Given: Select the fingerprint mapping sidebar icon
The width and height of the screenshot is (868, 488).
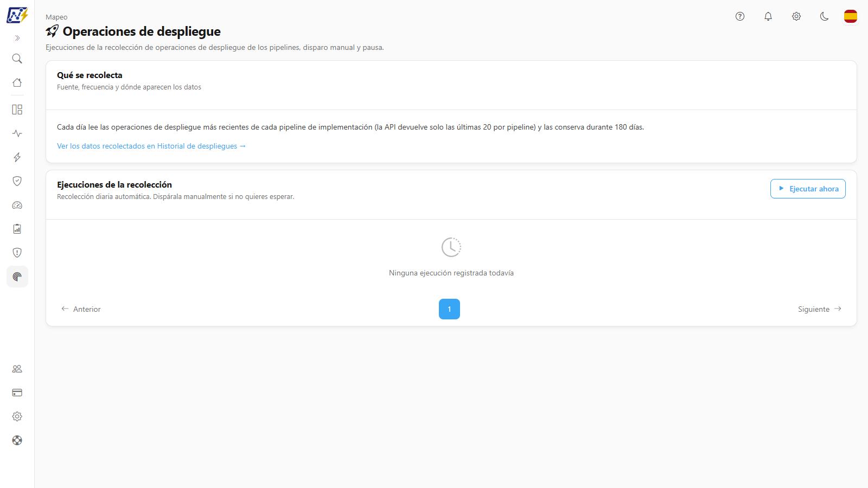Looking at the screenshot, I should click(x=17, y=277).
